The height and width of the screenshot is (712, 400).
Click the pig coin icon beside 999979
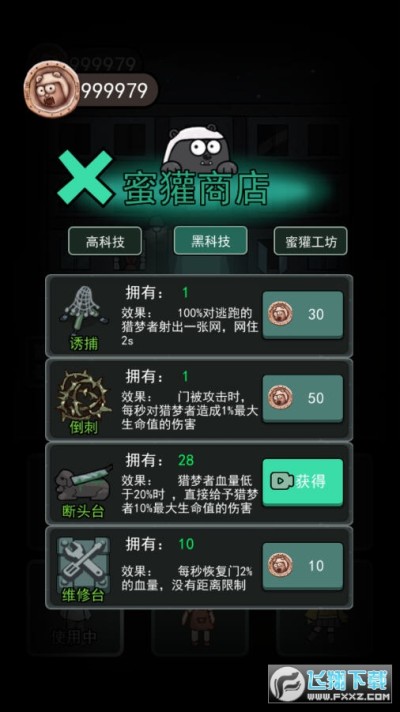pos(51,90)
